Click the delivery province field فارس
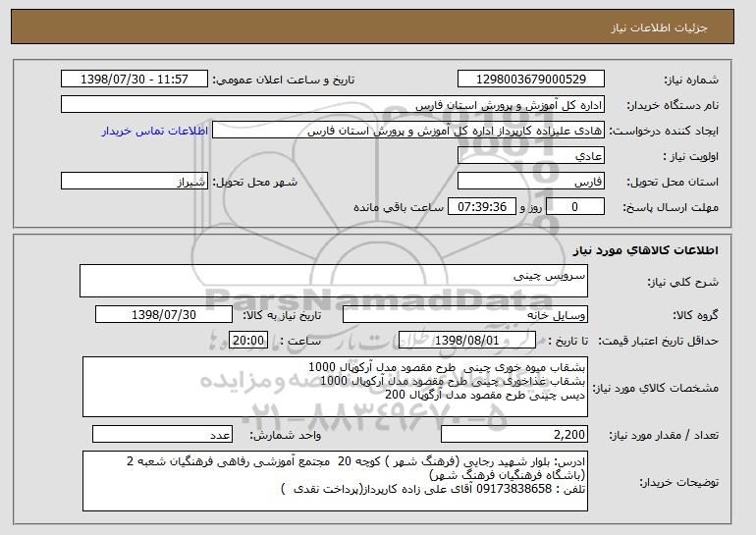The height and width of the screenshot is (535, 756). (531, 182)
